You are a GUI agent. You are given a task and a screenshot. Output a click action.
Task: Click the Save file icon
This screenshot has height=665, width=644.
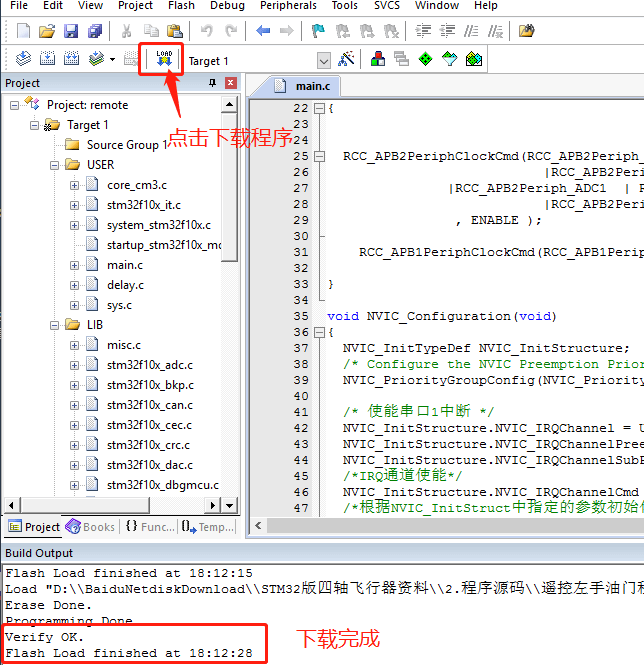tap(71, 31)
